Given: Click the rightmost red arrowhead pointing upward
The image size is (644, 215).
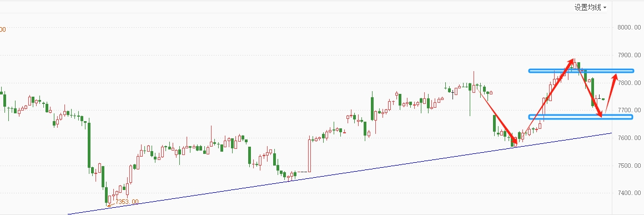Looking at the screenshot, I should pyautogui.click(x=615, y=77).
